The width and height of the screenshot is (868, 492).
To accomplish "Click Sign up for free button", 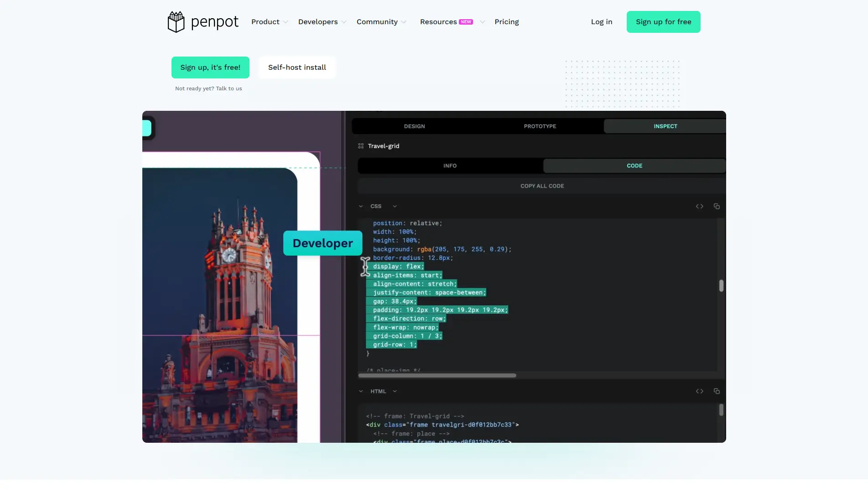I will coord(663,22).
